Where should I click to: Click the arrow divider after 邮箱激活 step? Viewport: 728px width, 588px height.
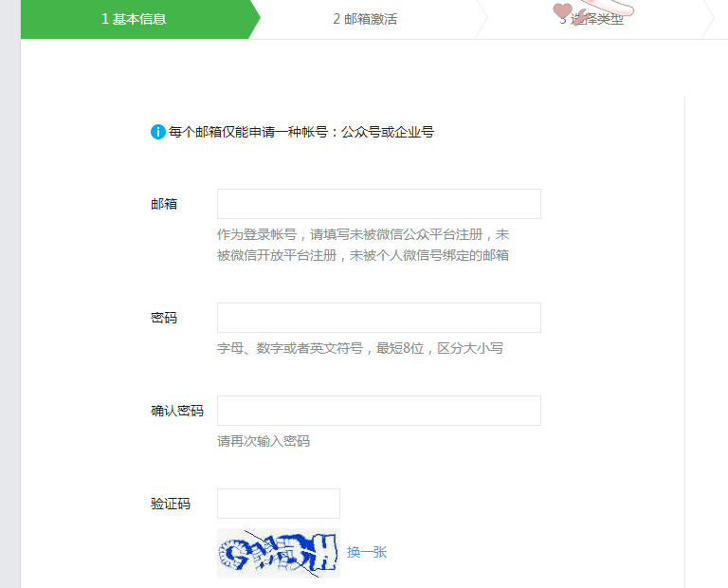coord(482,19)
